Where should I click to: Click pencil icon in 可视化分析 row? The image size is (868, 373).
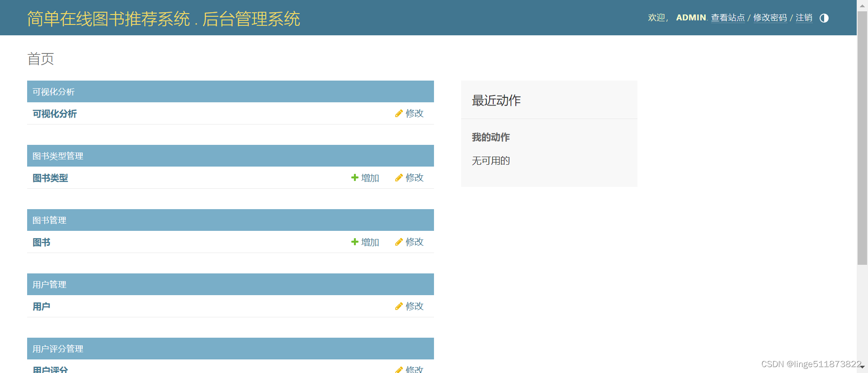399,113
